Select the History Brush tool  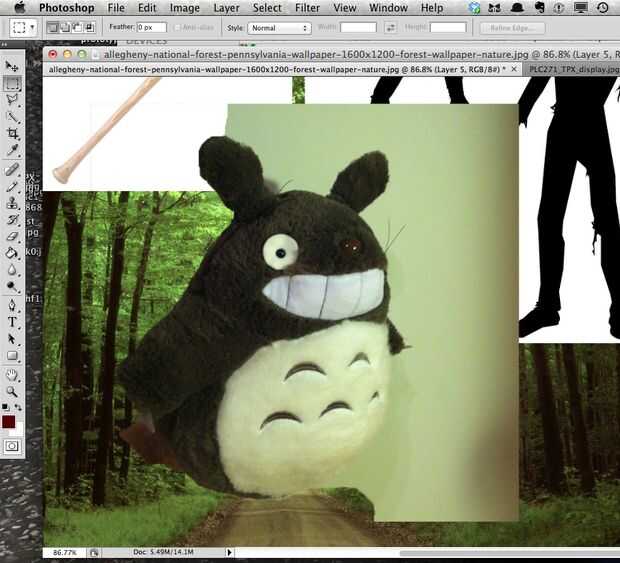point(12,220)
